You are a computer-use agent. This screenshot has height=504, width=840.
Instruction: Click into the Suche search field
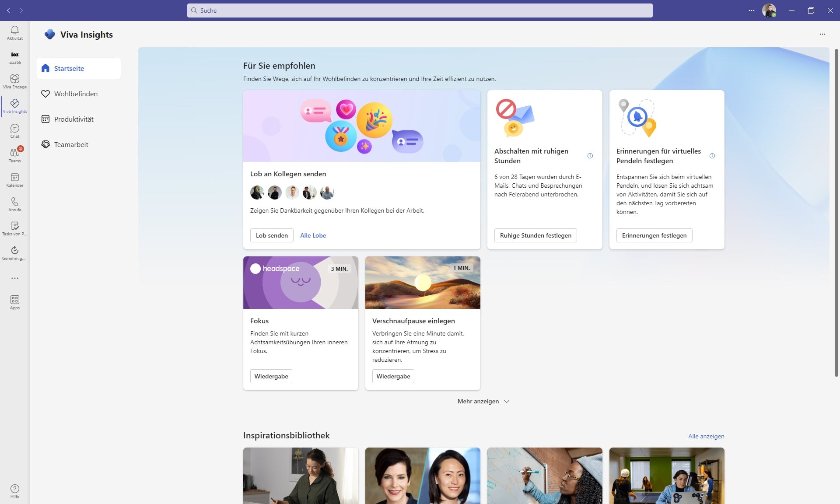[x=420, y=10]
